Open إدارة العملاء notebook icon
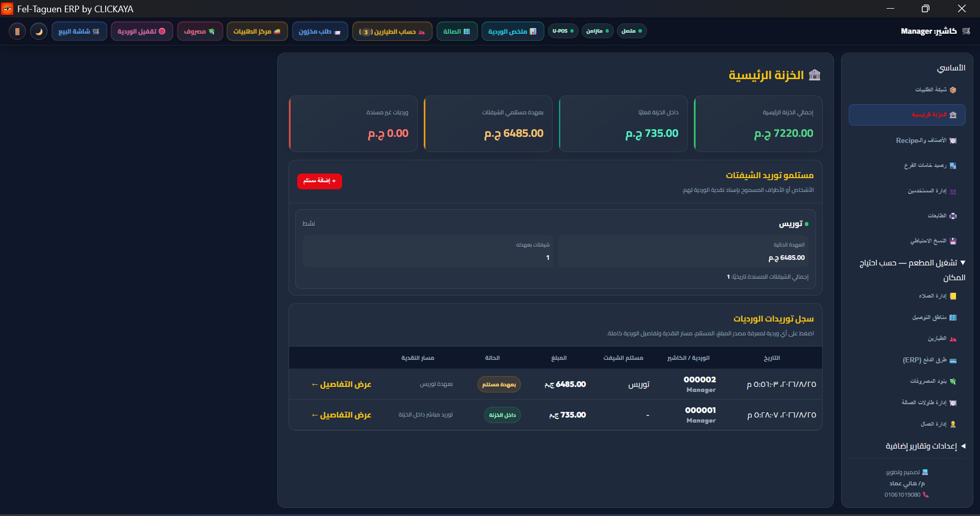 coord(953,296)
